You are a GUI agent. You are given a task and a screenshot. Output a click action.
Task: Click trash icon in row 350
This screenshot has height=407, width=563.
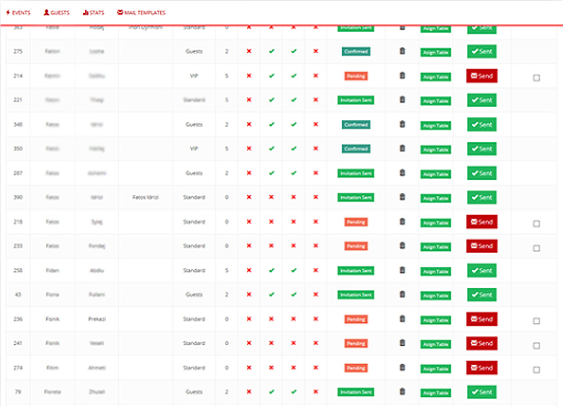pyautogui.click(x=402, y=148)
